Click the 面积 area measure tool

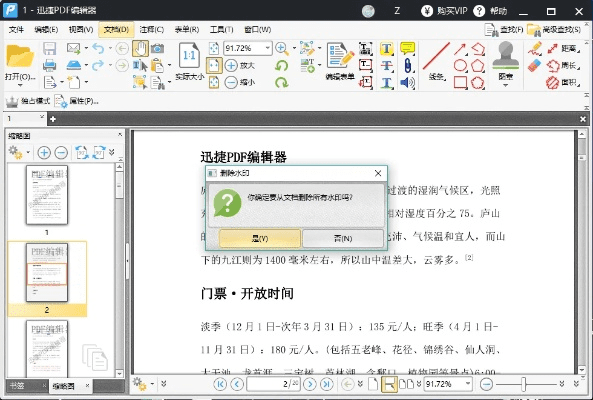[x=563, y=82]
